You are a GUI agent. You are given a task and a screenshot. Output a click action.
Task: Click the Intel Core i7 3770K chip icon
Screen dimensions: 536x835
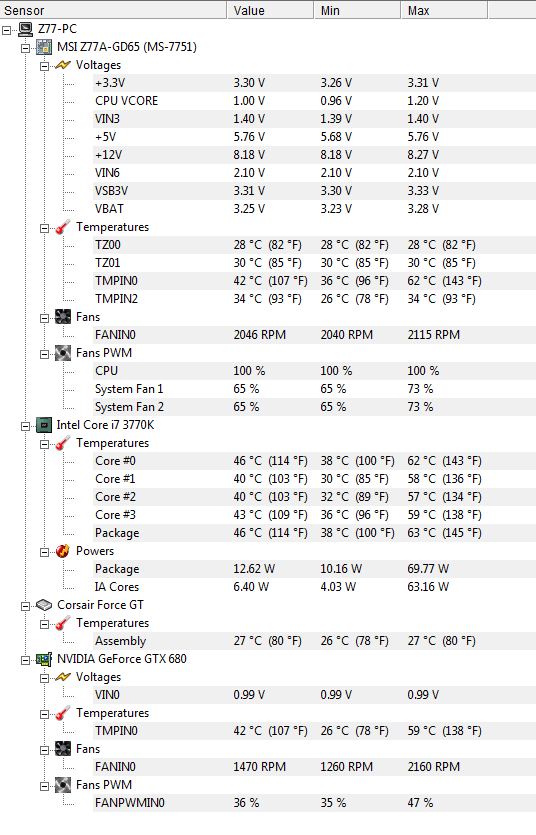44,425
